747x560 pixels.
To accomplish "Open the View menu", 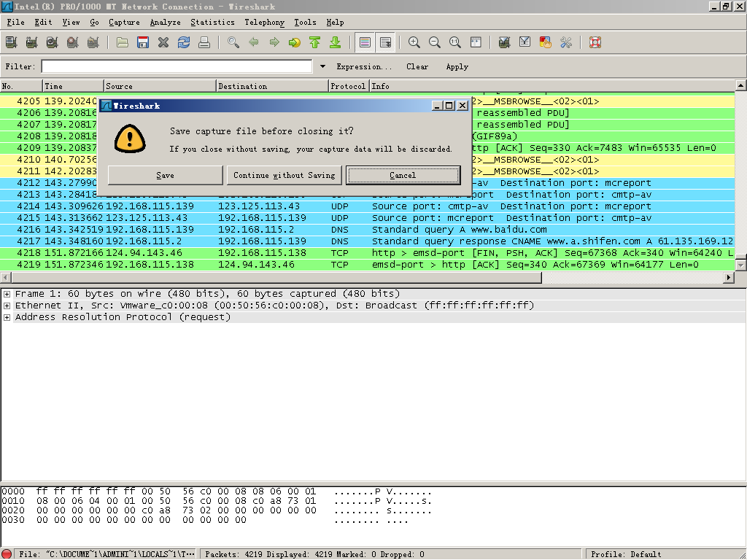I will coord(71,22).
